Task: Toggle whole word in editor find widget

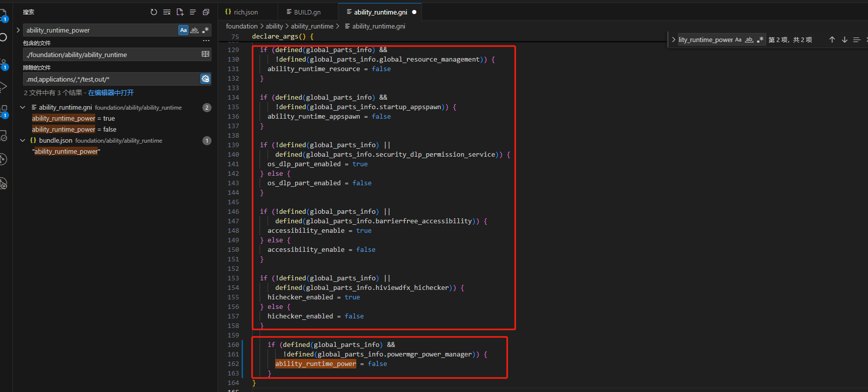Action: pos(749,40)
